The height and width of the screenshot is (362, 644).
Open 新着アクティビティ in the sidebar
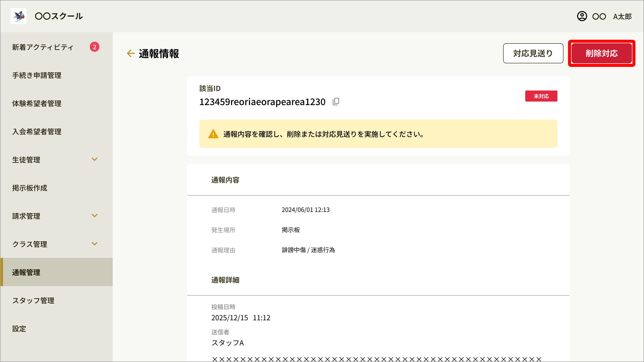[x=56, y=47]
